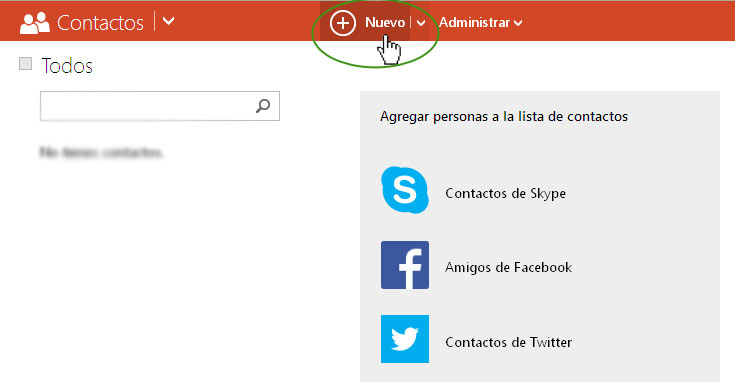Tick the Todos checkbox
Image resolution: width=735 pixels, height=382 pixels.
(25, 63)
